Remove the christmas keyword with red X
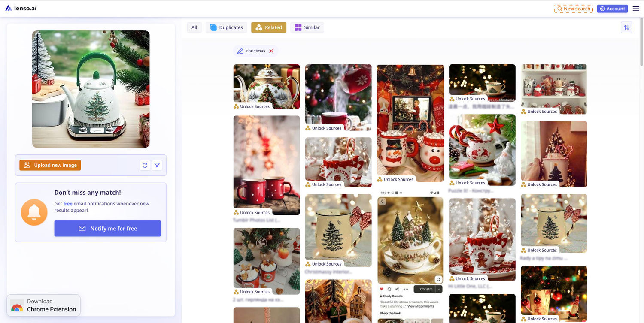The width and height of the screenshot is (644, 323). pos(271,51)
